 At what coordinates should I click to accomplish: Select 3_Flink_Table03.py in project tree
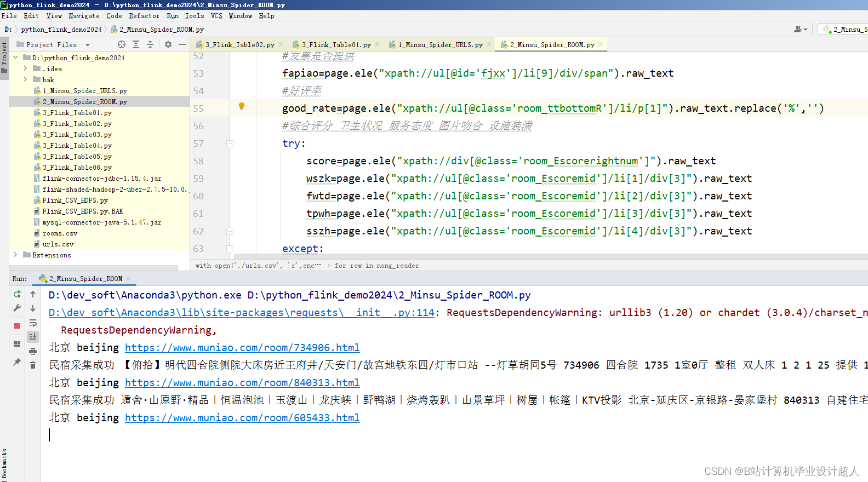[x=77, y=134]
